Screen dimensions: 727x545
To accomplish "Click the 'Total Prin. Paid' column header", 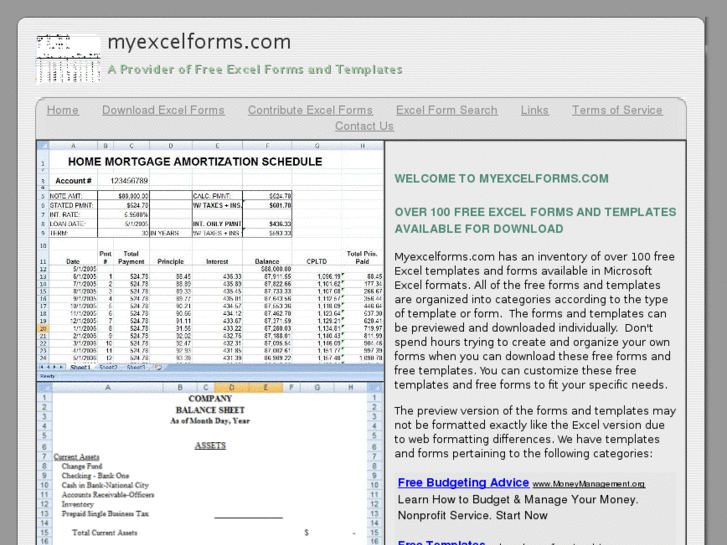I will point(362,258).
